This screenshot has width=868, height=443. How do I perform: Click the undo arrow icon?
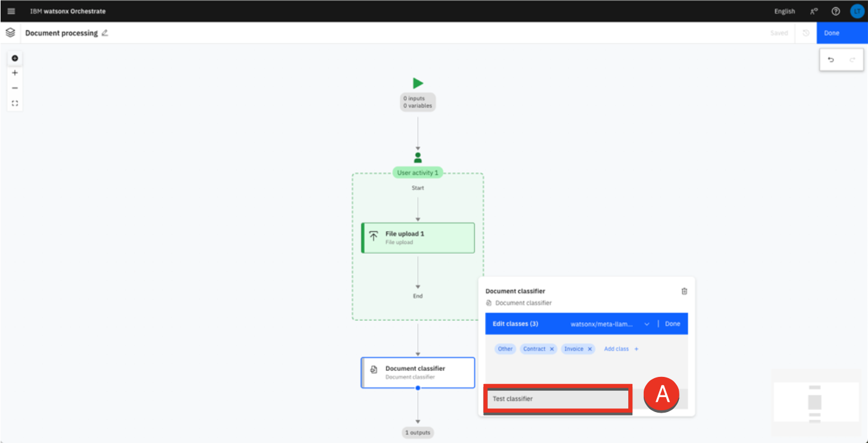point(831,60)
